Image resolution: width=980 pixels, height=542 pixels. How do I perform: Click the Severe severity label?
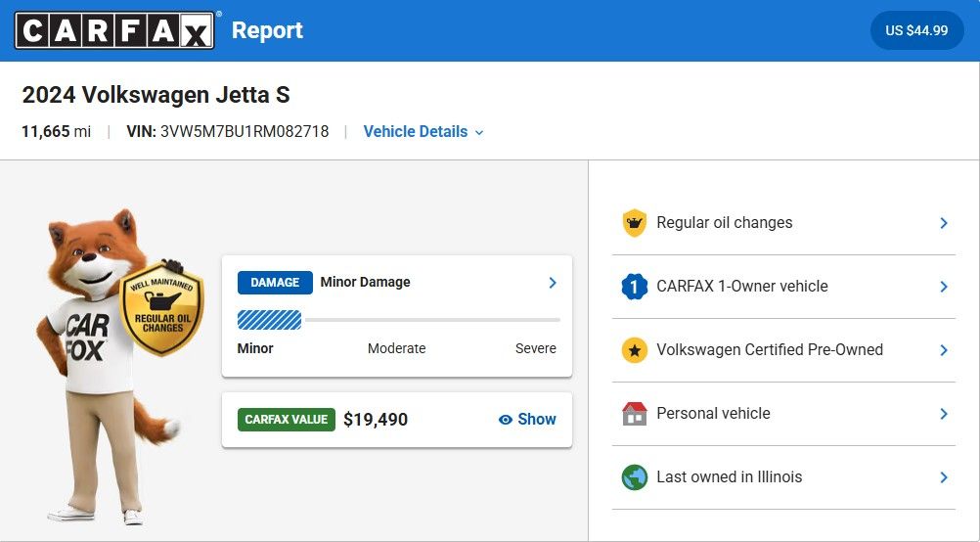pos(536,349)
